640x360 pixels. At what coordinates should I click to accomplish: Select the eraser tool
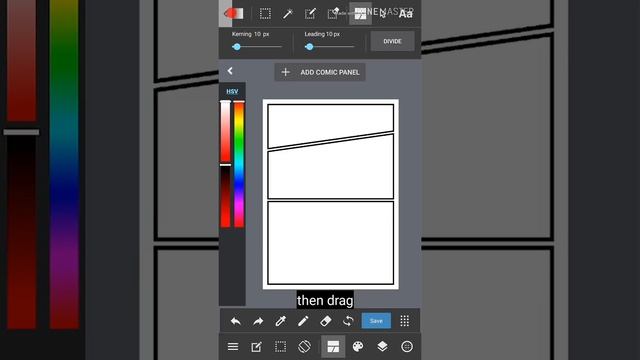click(325, 321)
